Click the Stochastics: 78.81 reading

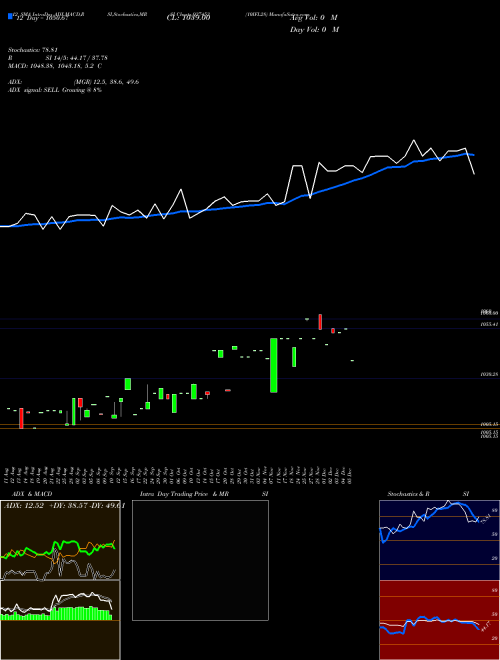(33, 50)
